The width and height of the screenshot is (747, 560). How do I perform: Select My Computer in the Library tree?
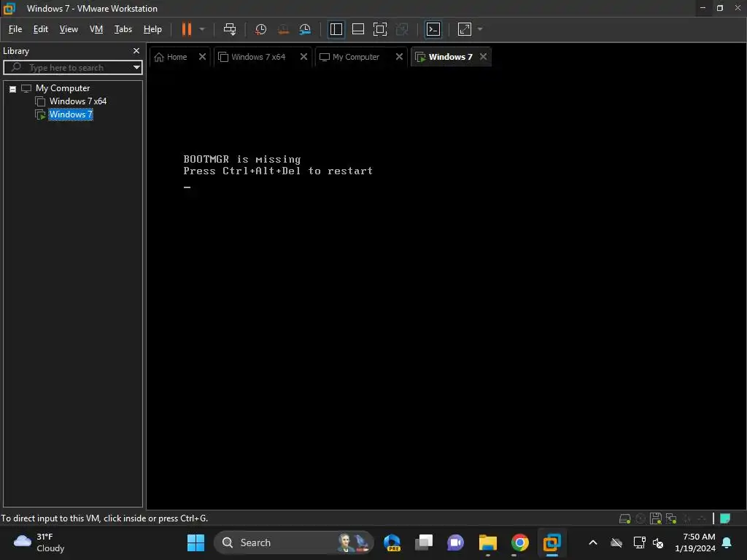pos(63,88)
